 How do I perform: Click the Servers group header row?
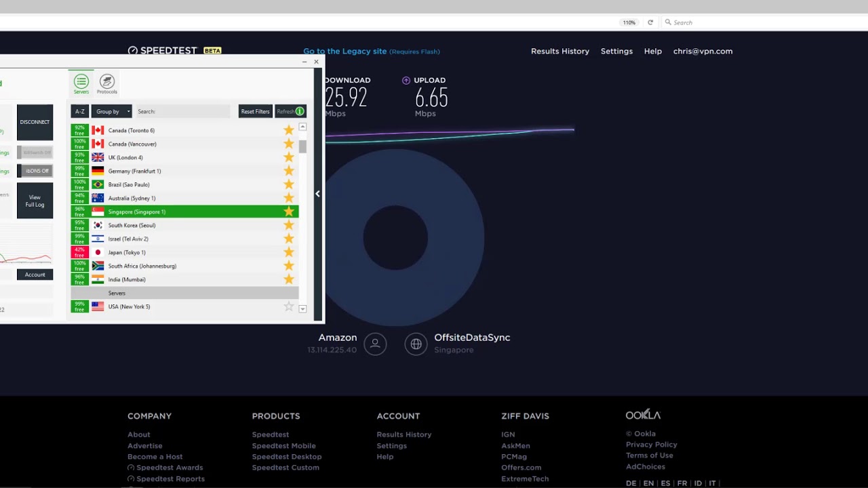184,293
